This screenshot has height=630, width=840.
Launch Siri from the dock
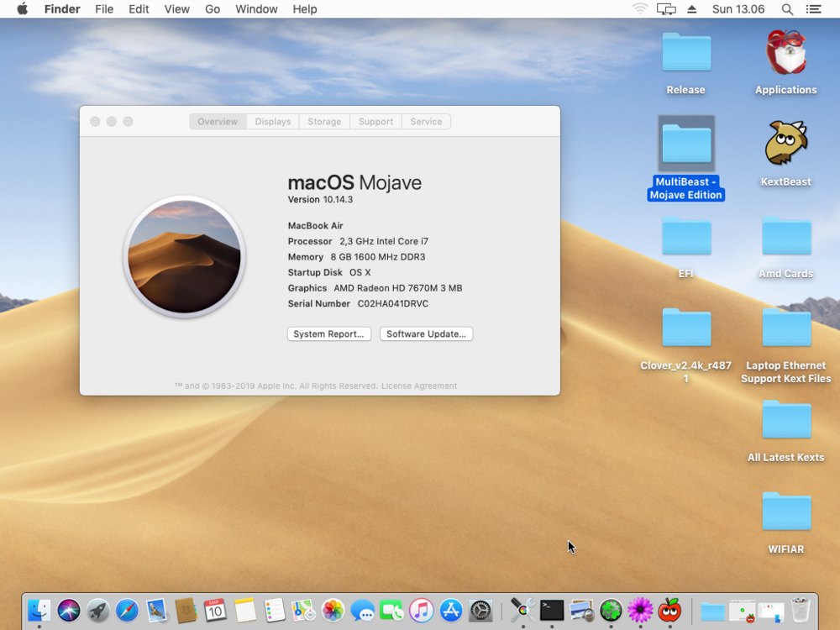(69, 610)
